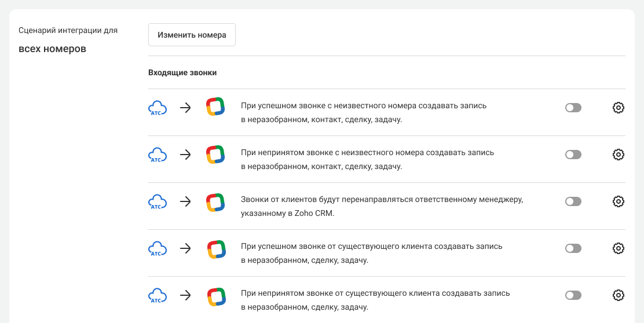Screen dimensions: 644x323
Task: Click ATC cloud icon in missed existing client row
Action: click(158, 295)
